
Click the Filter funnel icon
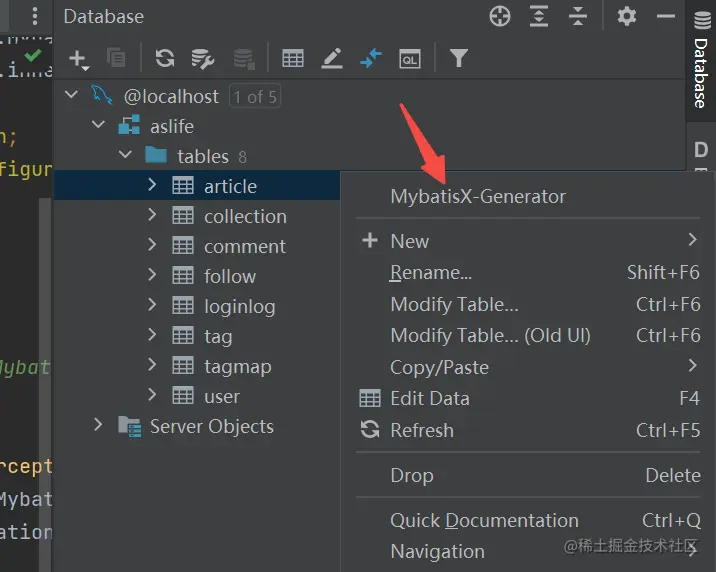[x=458, y=58]
